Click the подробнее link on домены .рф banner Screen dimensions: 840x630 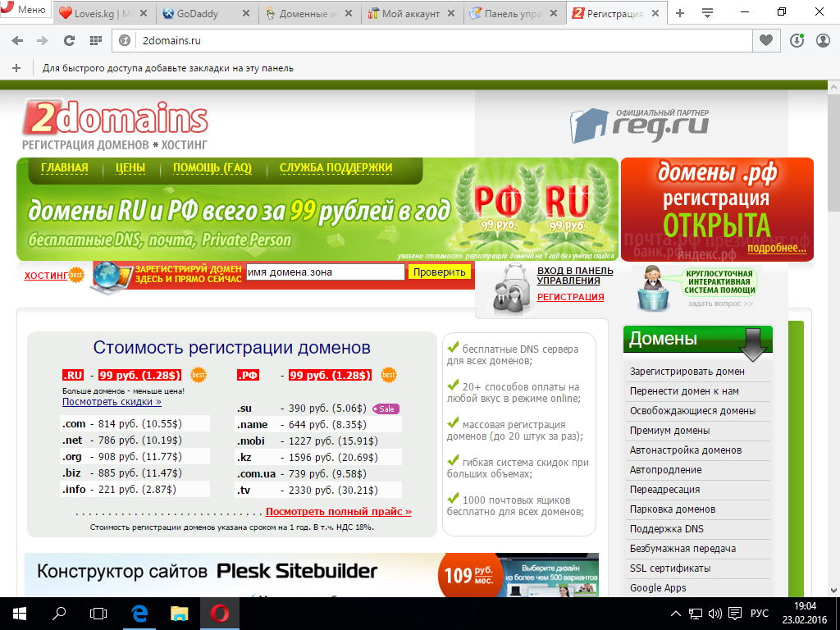click(x=777, y=248)
